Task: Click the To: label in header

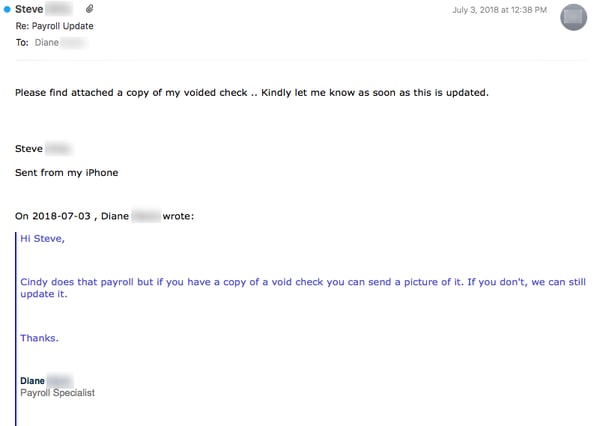Action: click(x=22, y=43)
